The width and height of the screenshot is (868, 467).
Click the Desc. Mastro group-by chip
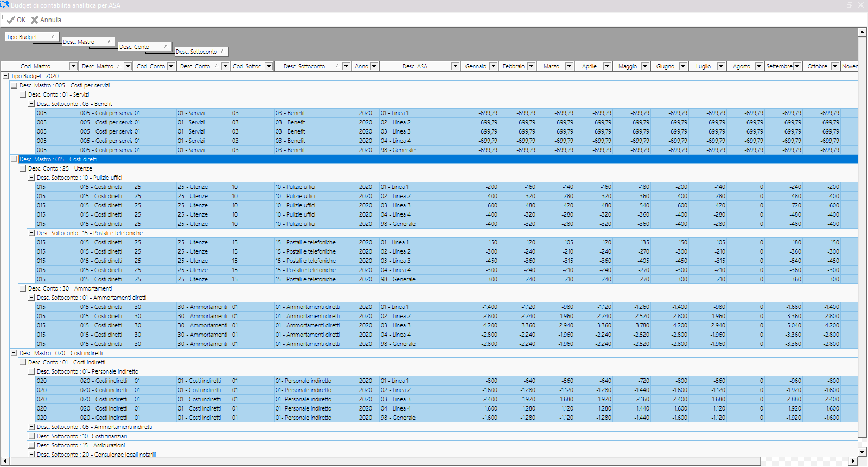pyautogui.click(x=88, y=42)
